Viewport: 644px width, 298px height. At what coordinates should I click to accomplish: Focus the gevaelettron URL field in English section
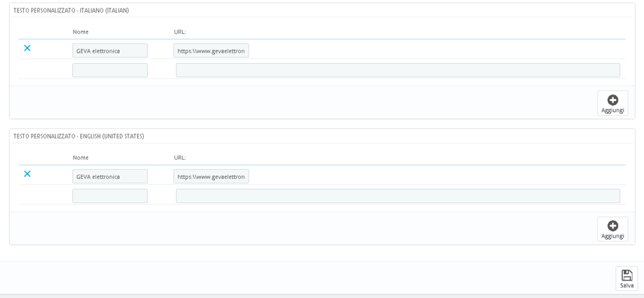pyautogui.click(x=211, y=176)
